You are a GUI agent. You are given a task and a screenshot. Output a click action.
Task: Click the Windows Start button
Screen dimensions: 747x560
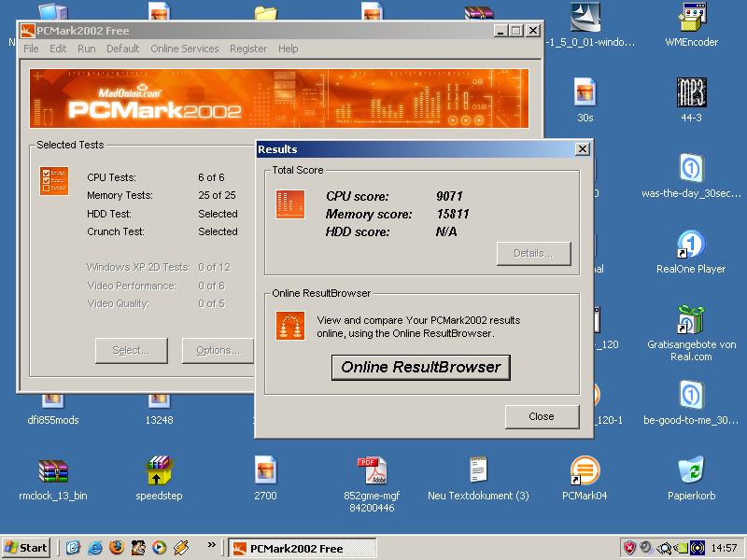[x=26, y=548]
